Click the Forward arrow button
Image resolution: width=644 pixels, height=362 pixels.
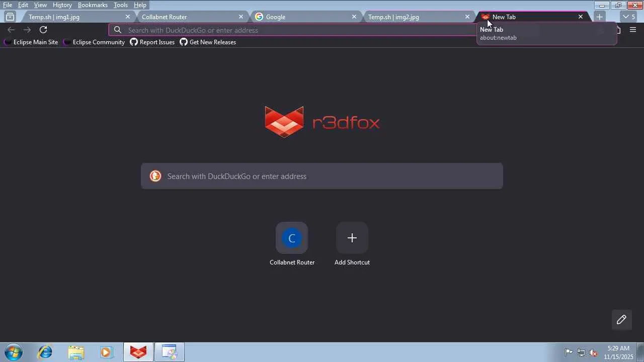tap(27, 30)
